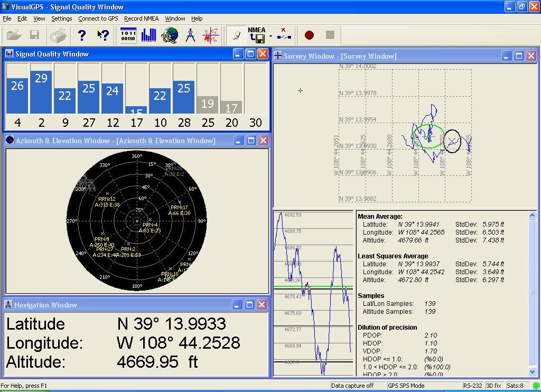Viewport: 541px width, 392px height.
Task: Open the navigation compass dividers icon
Action: point(190,35)
